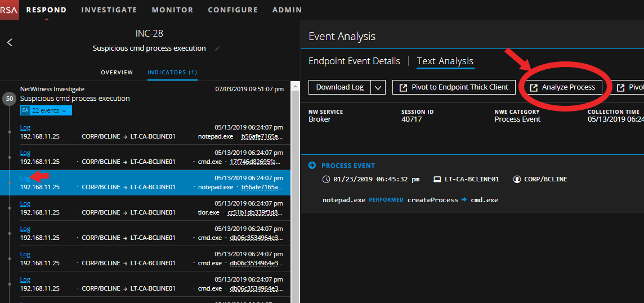Click the computer icon next to LT-CA-BCLINE01
This screenshot has width=644, height=303.
pos(437,179)
